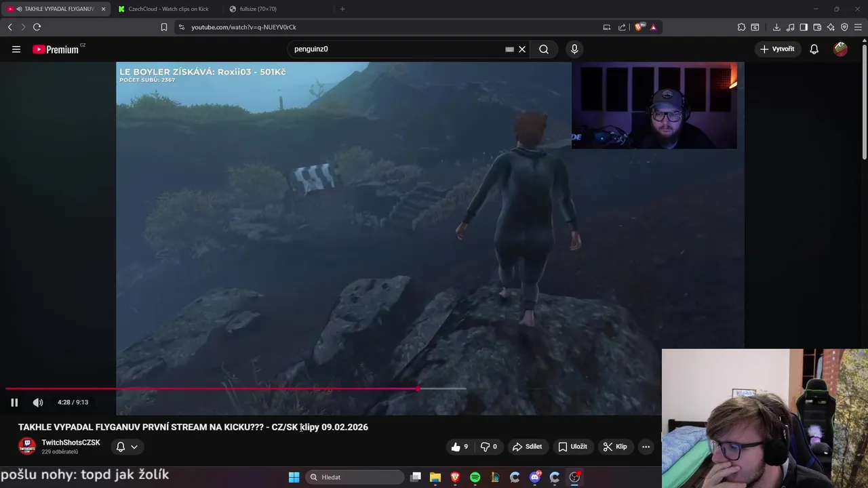
Task: Start voice search with microphone
Action: coord(574,49)
